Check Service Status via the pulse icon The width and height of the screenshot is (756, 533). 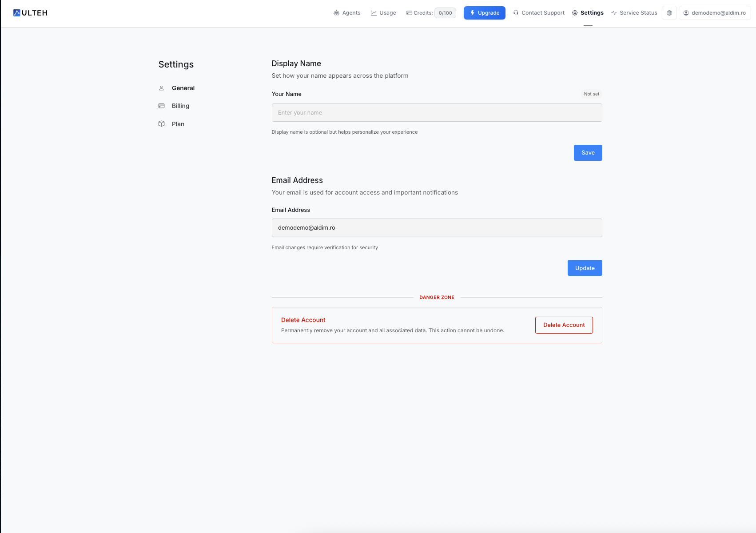[x=614, y=13]
